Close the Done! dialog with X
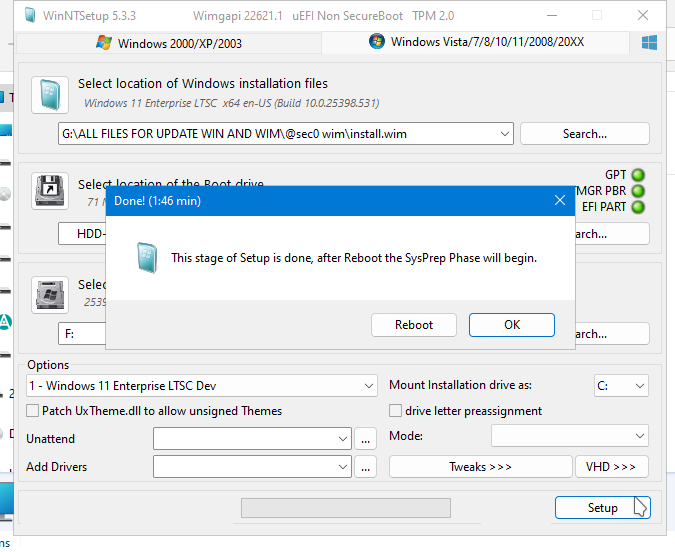The height and width of the screenshot is (552, 675). click(560, 200)
